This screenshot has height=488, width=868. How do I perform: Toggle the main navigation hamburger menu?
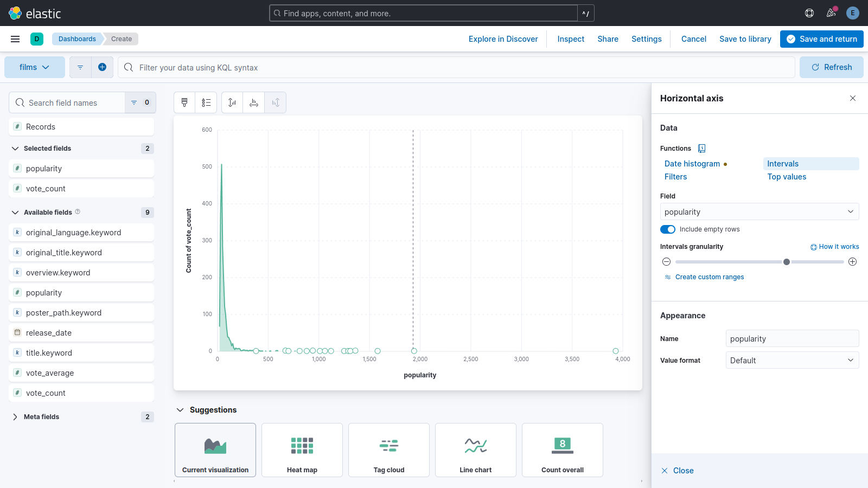[15, 39]
